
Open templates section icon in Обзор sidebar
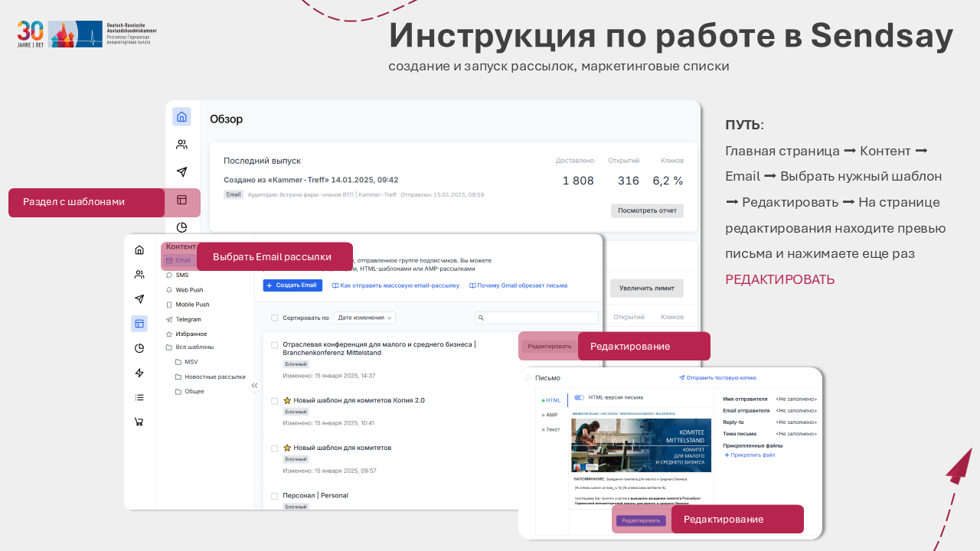pos(181,200)
